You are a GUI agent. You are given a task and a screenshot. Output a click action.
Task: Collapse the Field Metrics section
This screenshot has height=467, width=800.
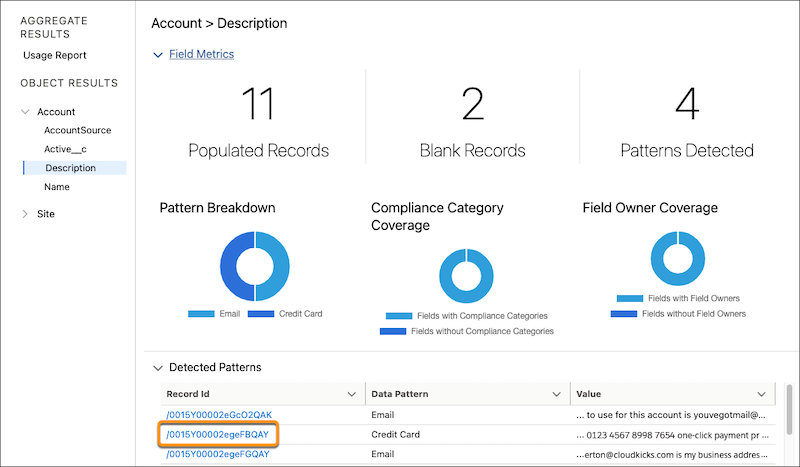(x=158, y=55)
